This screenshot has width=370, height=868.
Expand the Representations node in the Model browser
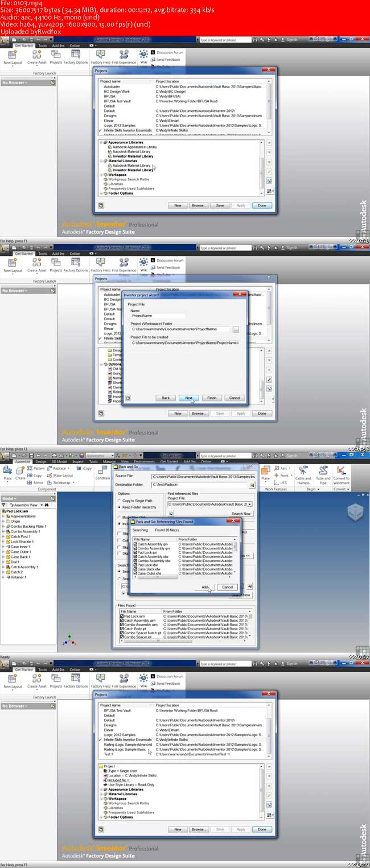(3, 516)
